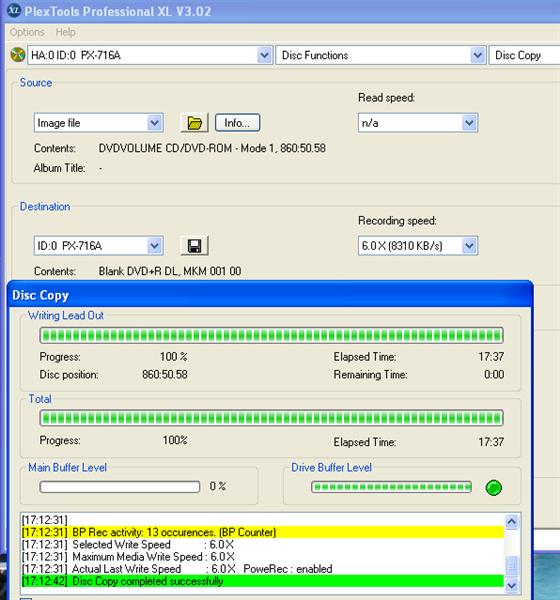Click the Writing Lead Out progress bar
This screenshot has width=560, height=600.
[x=271, y=335]
